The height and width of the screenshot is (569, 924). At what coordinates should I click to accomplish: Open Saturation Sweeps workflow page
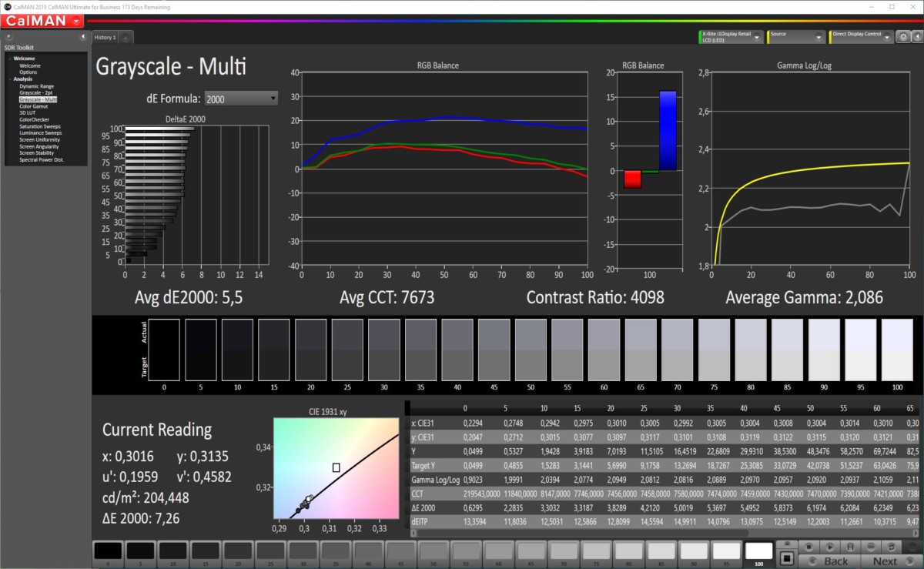point(40,126)
